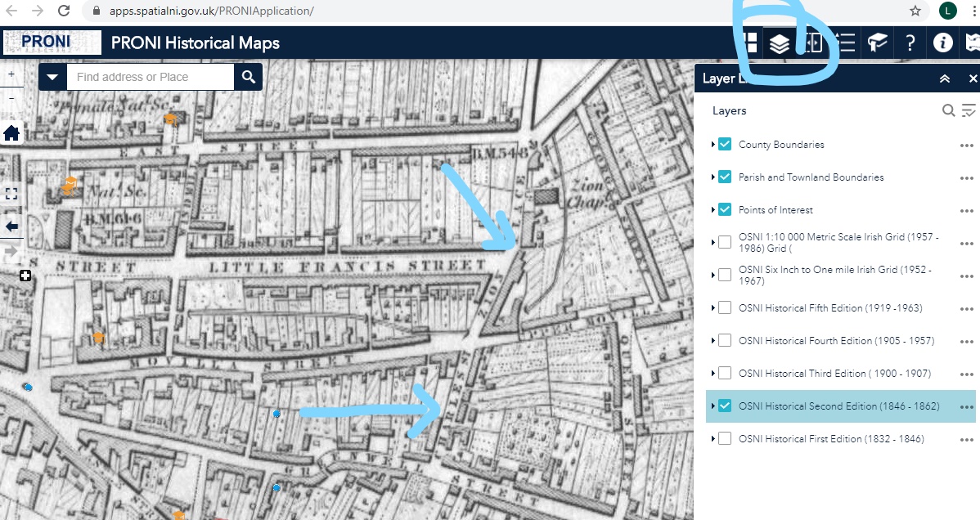Enable OSNI 1:10 000 Metric Scale layer

[x=725, y=242]
